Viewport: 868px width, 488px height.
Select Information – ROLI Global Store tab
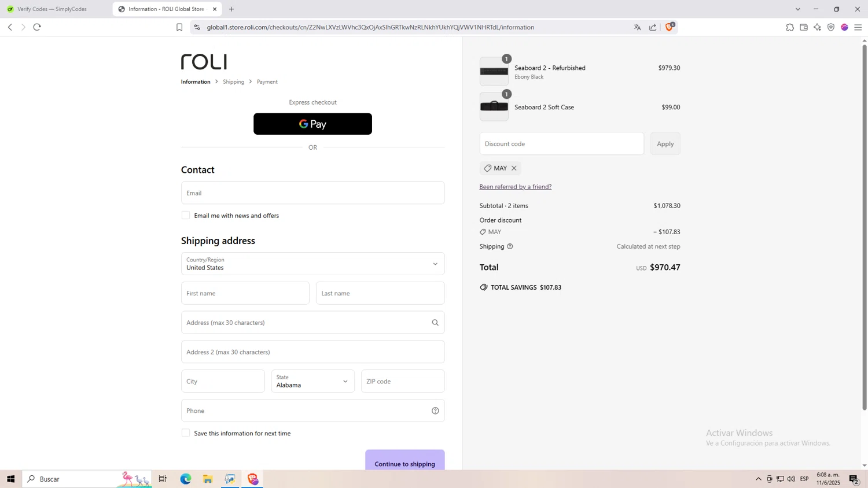coord(166,9)
